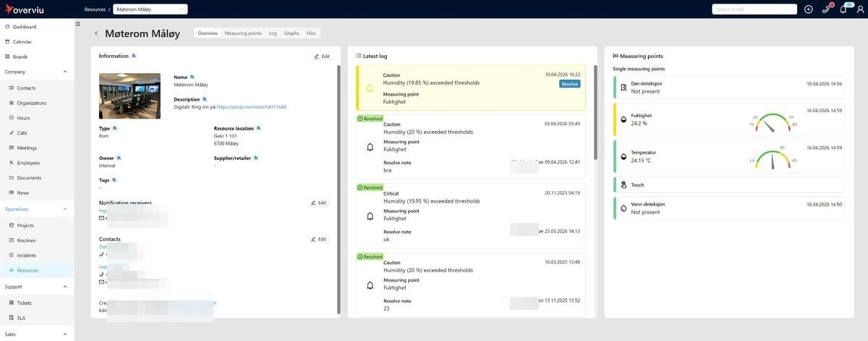Open the Dashboard sidebar item
The width and height of the screenshot is (868, 341).
point(37,27)
